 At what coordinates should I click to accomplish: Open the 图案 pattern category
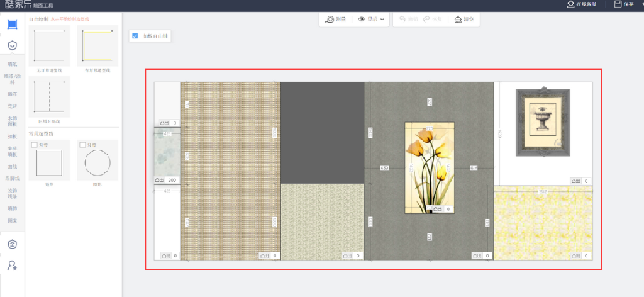click(x=13, y=221)
